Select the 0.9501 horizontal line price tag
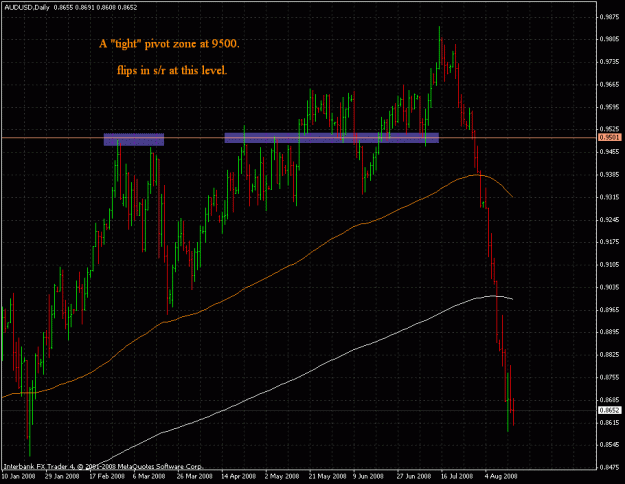Screen dimensions: 625x484 pos(610,138)
